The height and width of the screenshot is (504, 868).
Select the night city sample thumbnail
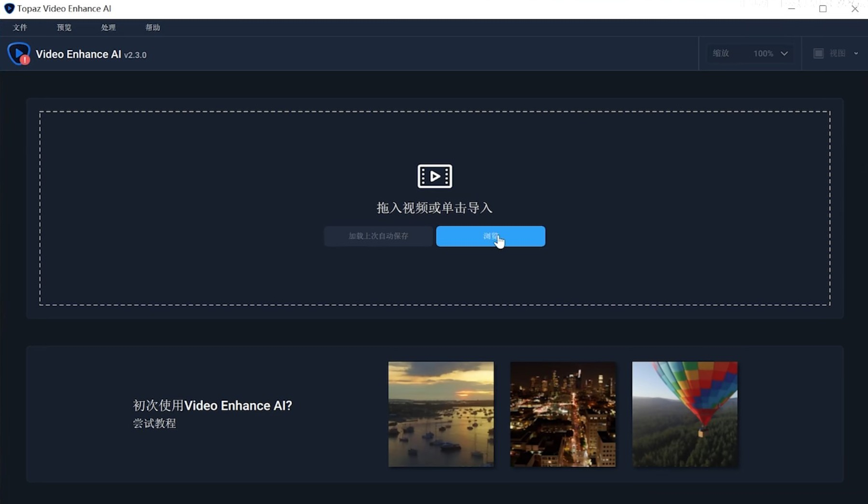(x=563, y=414)
